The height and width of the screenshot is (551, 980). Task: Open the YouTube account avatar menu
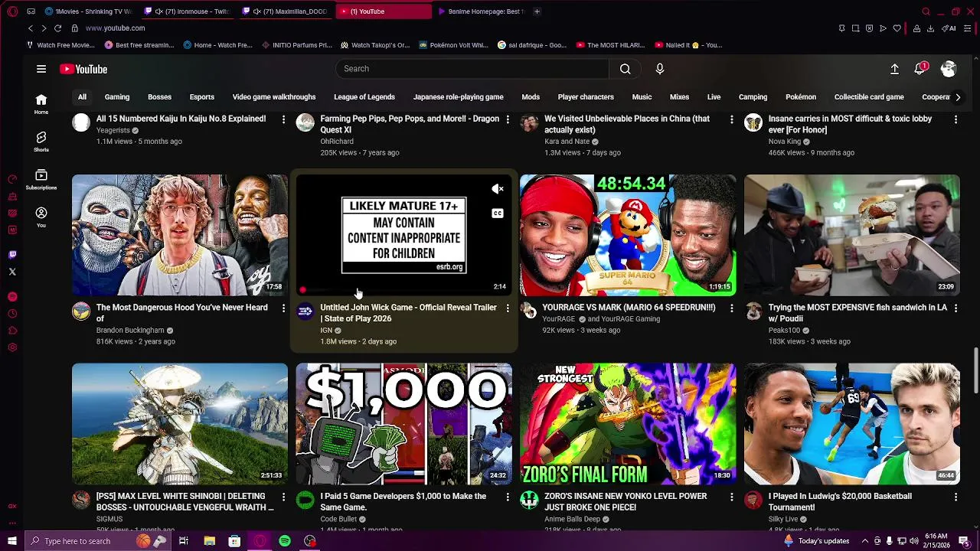point(949,69)
